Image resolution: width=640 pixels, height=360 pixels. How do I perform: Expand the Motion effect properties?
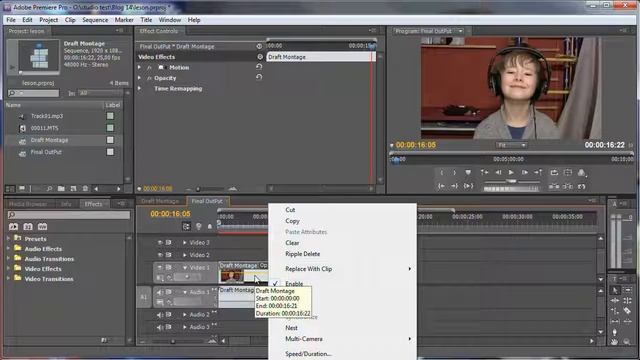coord(140,67)
